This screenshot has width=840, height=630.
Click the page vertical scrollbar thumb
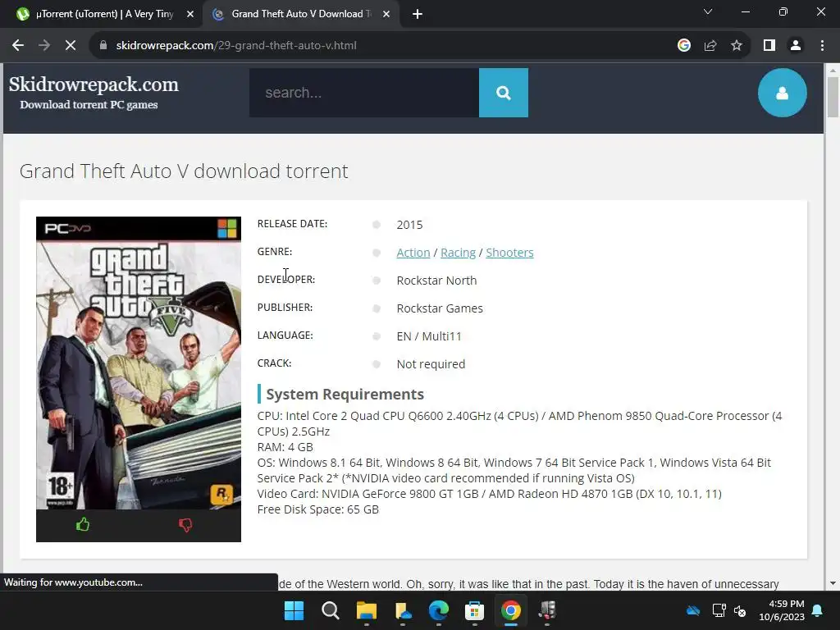click(x=833, y=97)
